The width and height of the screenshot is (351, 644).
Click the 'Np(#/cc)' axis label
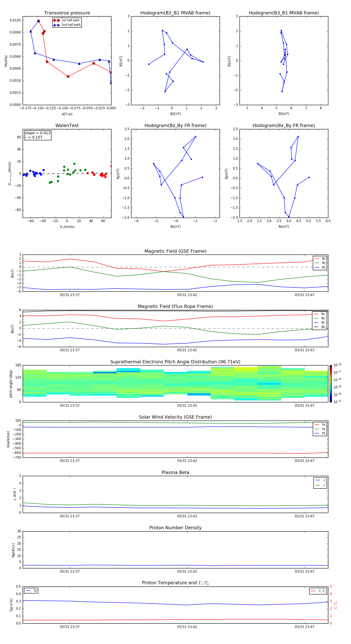(13, 550)
